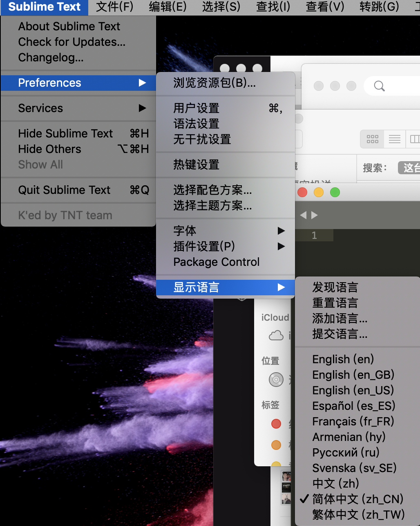Image resolution: width=420 pixels, height=526 pixels.
Task: Expand the 插件设置(P) submenu
Action: tap(226, 246)
